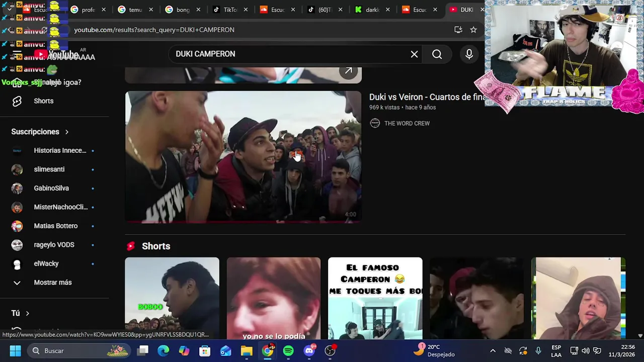
Task: Close the bong tab
Action: (x=198, y=10)
